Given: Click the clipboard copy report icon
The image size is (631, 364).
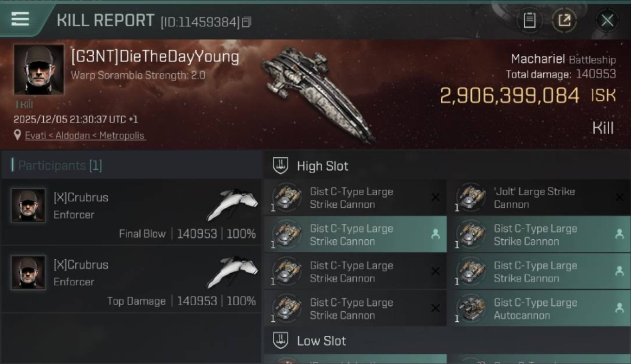Looking at the screenshot, I should [x=529, y=20].
